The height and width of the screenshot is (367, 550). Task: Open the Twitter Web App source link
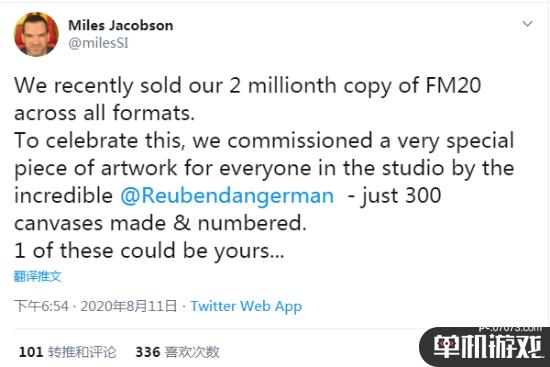click(x=246, y=306)
